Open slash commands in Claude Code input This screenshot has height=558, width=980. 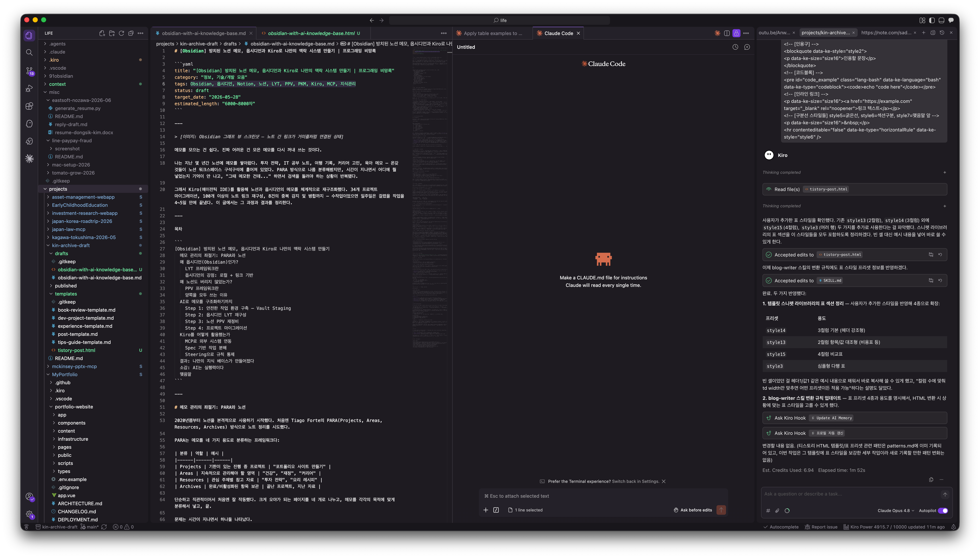(496, 510)
